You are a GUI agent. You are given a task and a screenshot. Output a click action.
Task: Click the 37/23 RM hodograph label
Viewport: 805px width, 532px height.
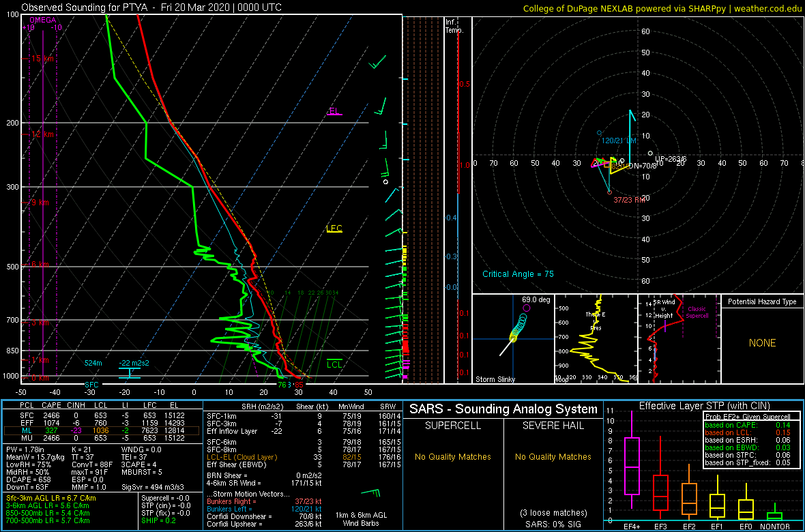click(x=629, y=200)
